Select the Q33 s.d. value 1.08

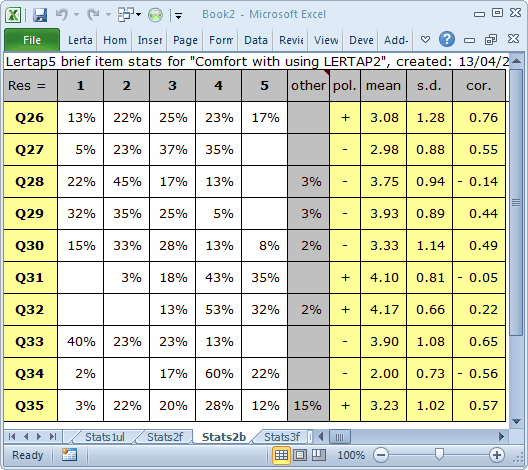429,342
